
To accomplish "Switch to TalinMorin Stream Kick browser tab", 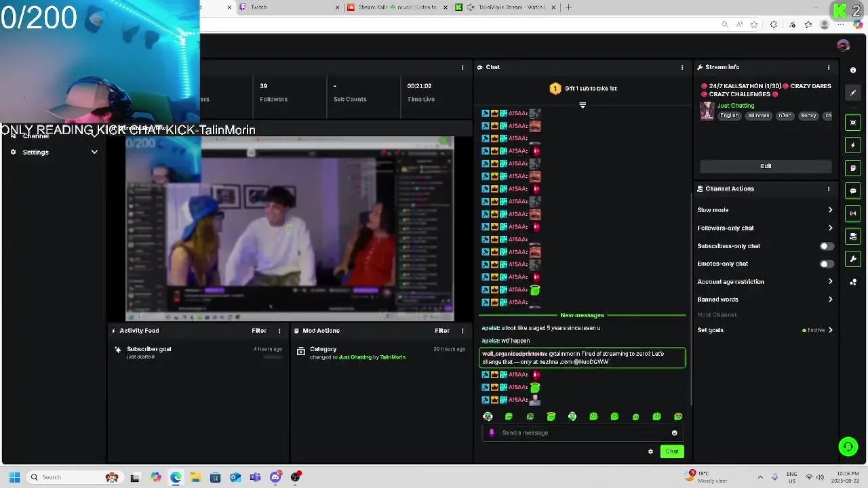I will tap(505, 7).
